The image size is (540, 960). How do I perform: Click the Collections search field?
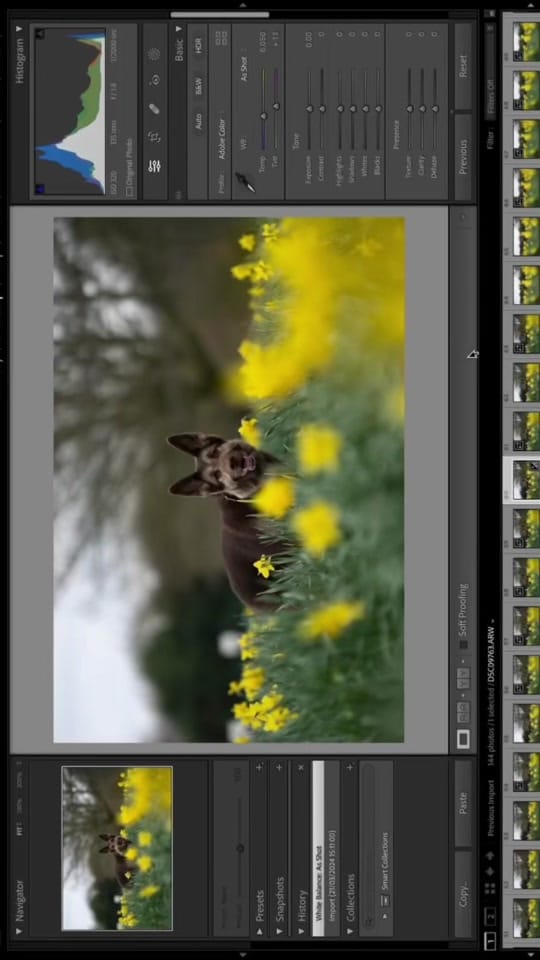click(368, 848)
